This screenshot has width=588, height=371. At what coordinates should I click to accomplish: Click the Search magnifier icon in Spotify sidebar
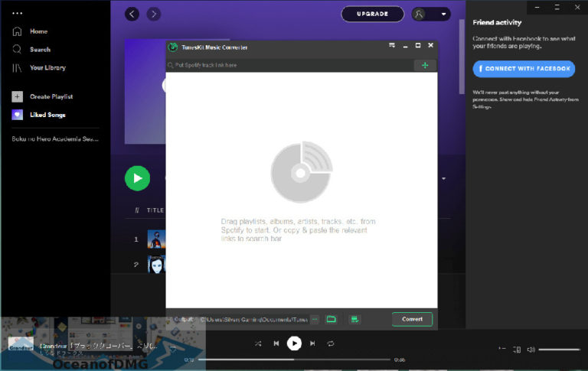pyautogui.click(x=17, y=49)
